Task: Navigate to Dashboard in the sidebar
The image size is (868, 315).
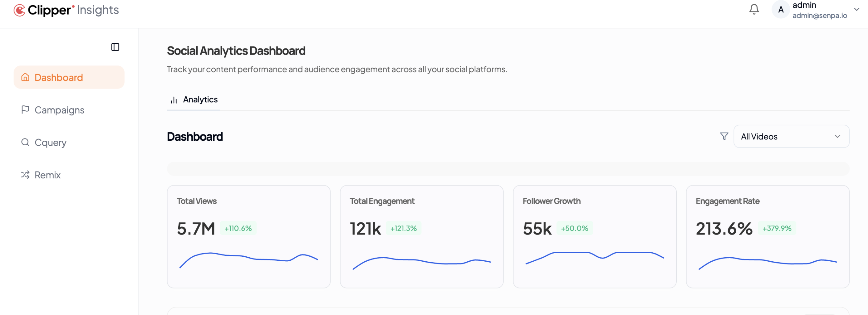Action: pos(58,77)
